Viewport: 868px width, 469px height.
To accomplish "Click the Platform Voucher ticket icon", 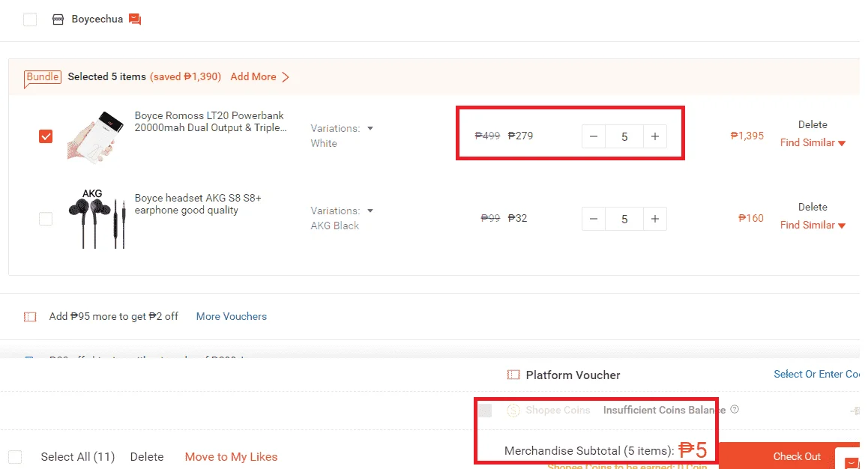I will pyautogui.click(x=513, y=375).
